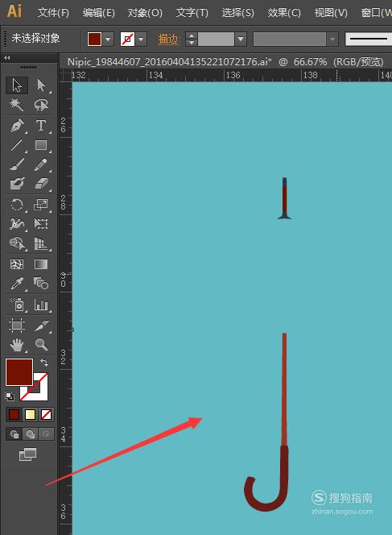
Task: Reset to default fill and stroke
Action: 10,396
